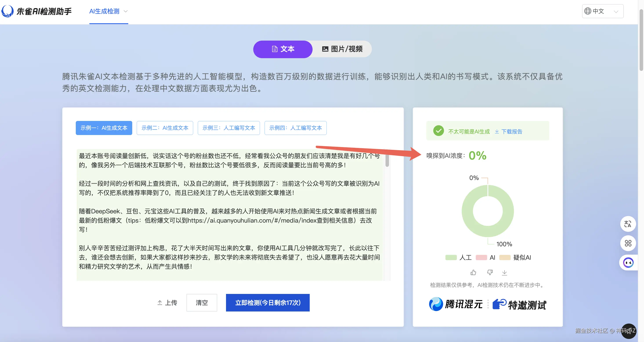Open the robot assistant floating icon
The height and width of the screenshot is (342, 644).
pos(628,263)
